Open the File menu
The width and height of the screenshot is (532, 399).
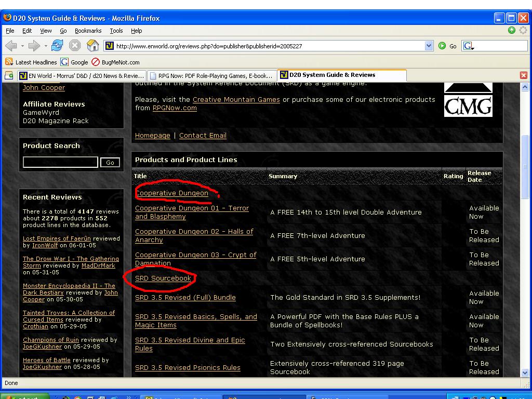click(10, 31)
